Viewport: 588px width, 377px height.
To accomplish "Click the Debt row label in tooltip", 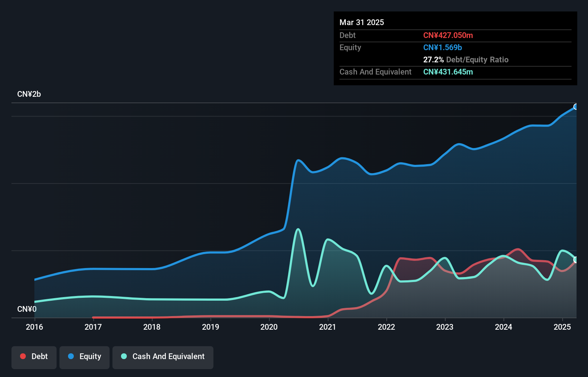I will pyautogui.click(x=347, y=35).
